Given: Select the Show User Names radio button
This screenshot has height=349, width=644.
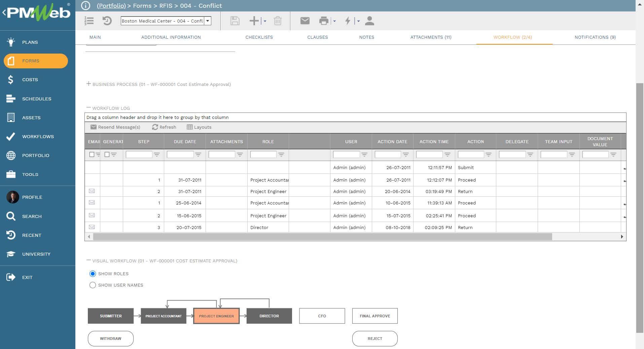Looking at the screenshot, I should [x=93, y=285].
